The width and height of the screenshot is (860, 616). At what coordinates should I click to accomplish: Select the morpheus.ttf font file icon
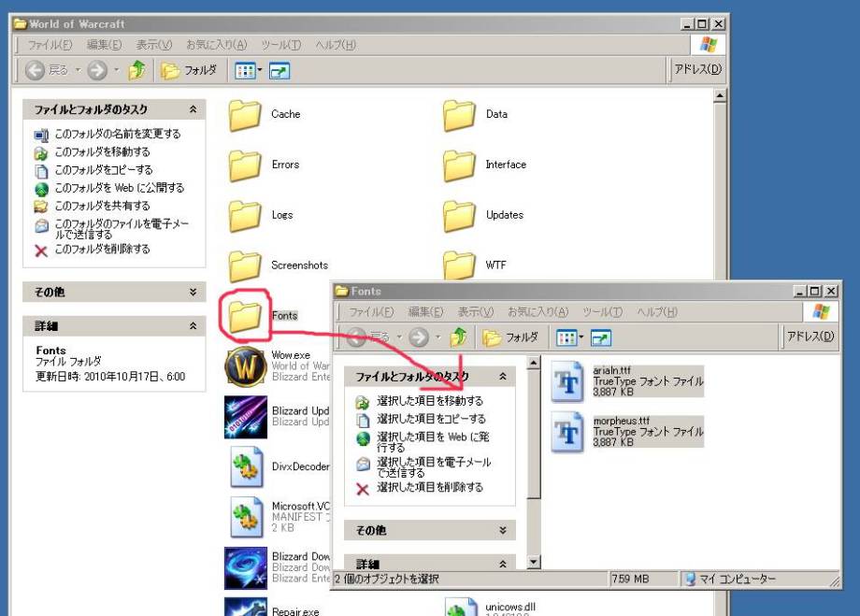pos(567,432)
